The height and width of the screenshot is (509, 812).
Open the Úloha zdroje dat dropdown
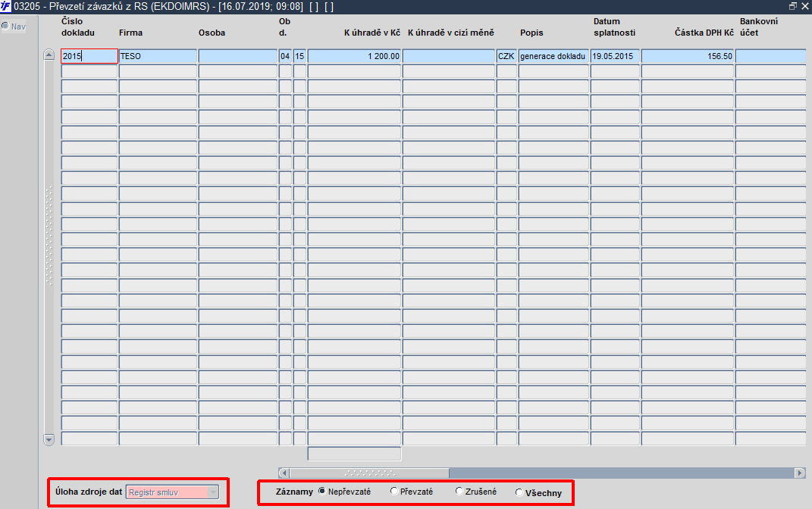[x=213, y=492]
